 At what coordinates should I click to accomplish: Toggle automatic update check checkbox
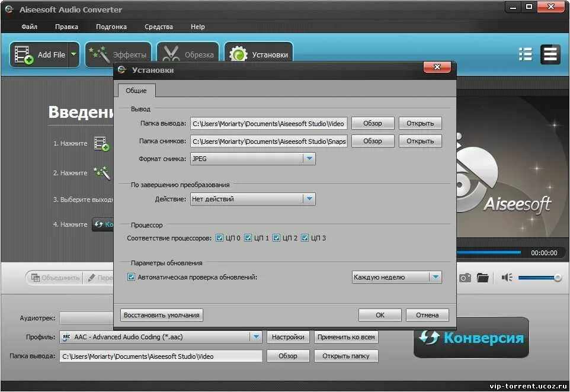coord(131,277)
